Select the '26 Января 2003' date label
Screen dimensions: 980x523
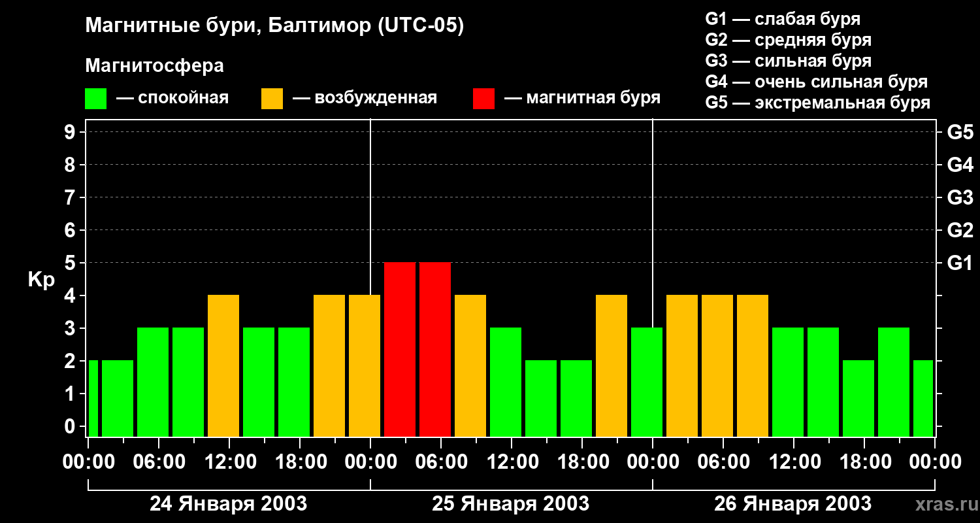tap(792, 504)
